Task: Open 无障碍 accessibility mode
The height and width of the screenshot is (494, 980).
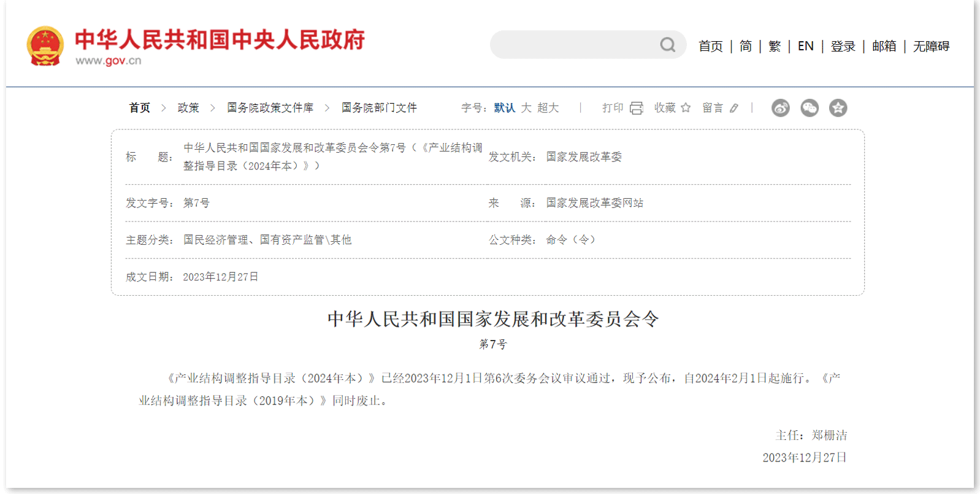Action: (932, 46)
